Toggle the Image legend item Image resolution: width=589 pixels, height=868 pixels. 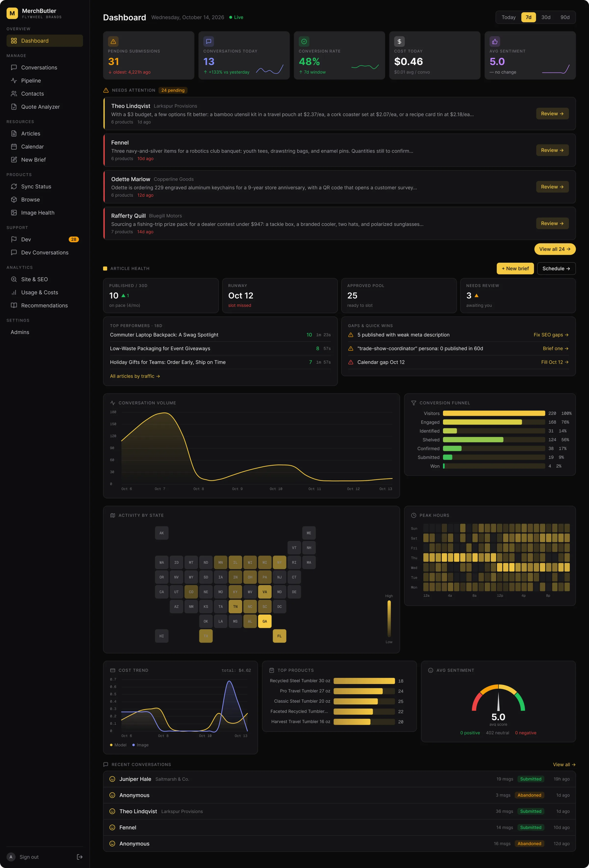click(x=141, y=745)
